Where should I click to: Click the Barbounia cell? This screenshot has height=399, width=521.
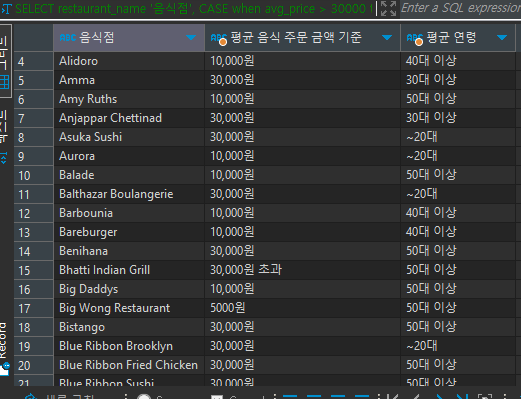pyautogui.click(x=129, y=213)
